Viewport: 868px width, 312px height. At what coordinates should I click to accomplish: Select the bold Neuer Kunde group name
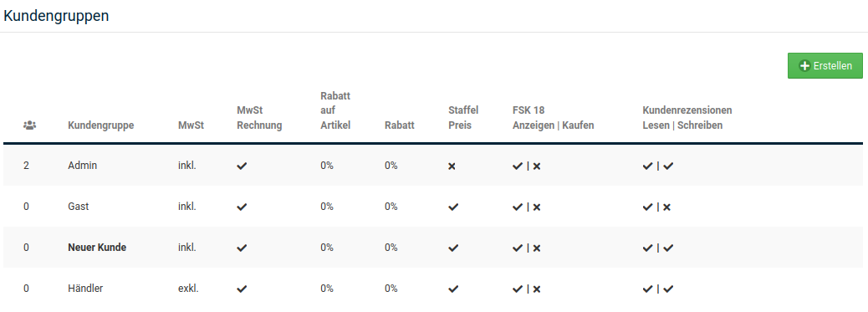tap(97, 247)
